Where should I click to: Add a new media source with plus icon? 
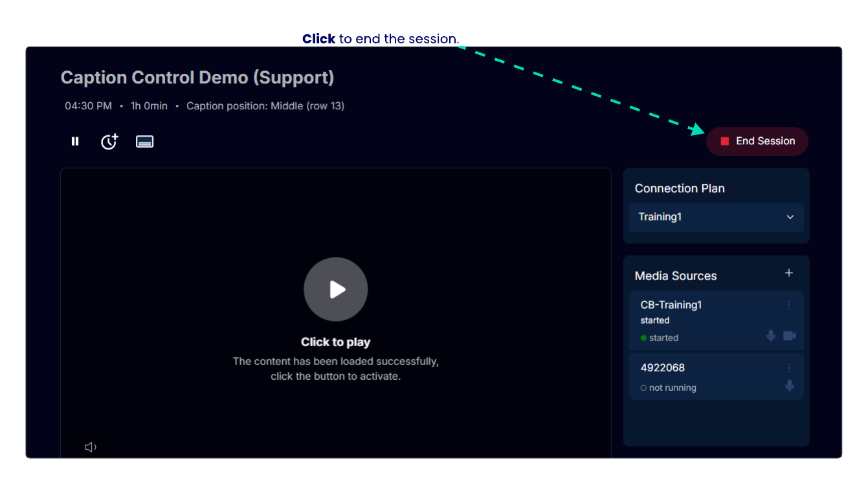point(788,273)
